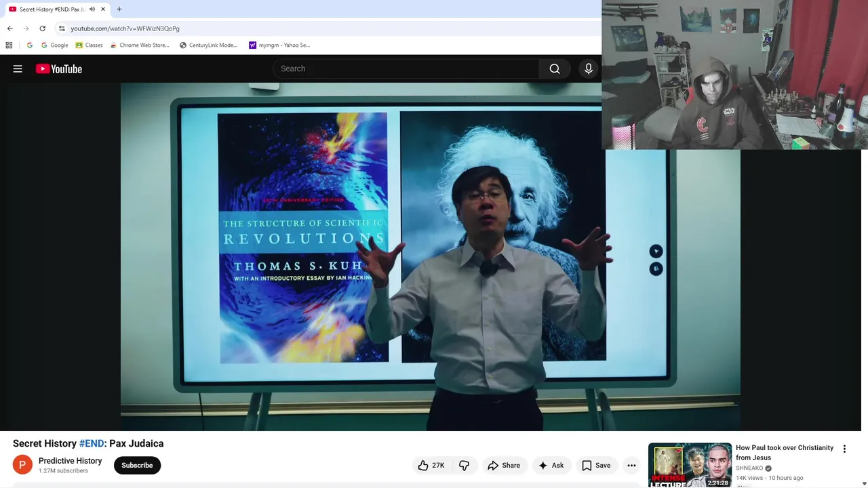The height and width of the screenshot is (488, 868).
Task: Go to YouTube home via logo
Action: point(59,68)
